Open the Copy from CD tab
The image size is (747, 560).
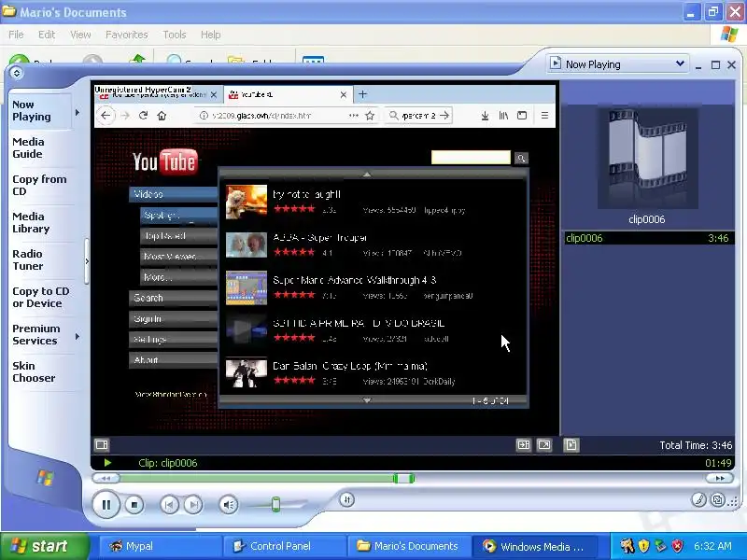[39, 185]
